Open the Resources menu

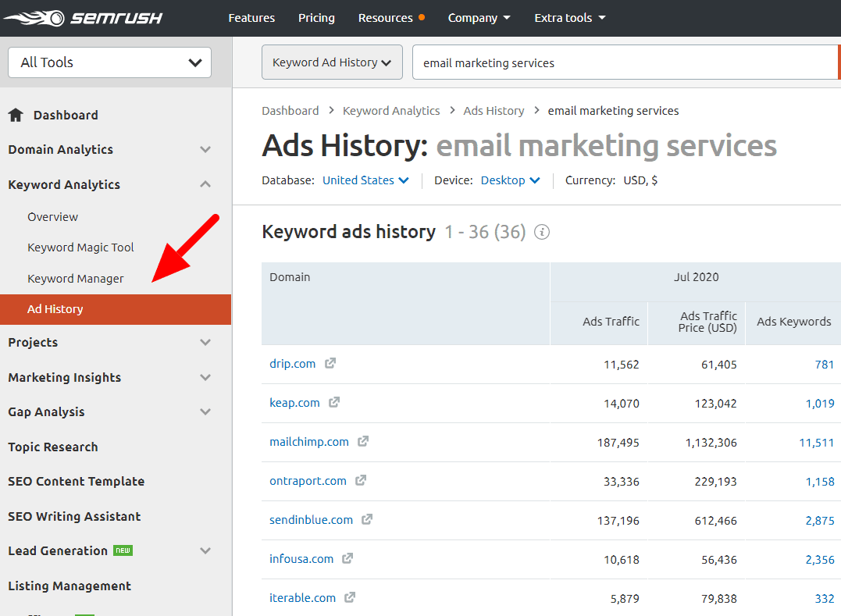[x=386, y=18]
